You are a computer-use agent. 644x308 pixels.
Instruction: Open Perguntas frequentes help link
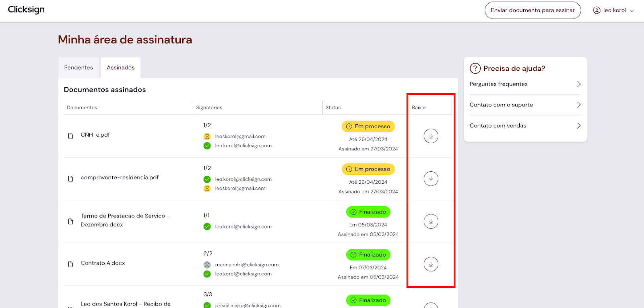click(x=525, y=84)
